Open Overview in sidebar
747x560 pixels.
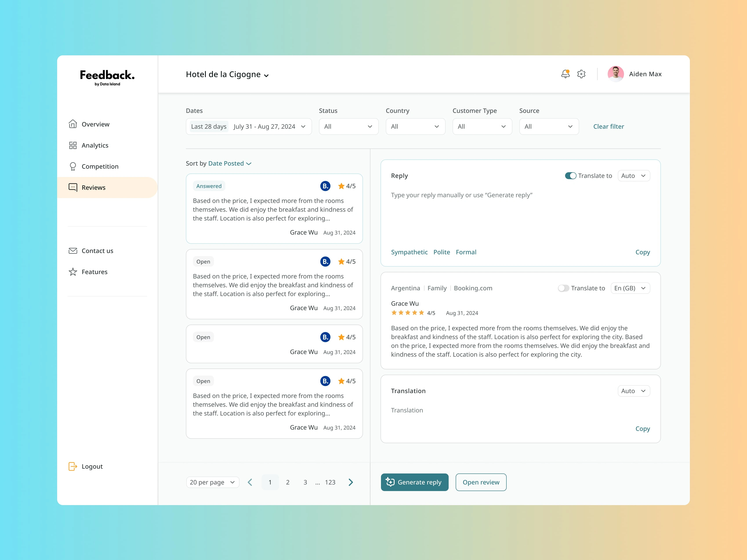pos(96,124)
